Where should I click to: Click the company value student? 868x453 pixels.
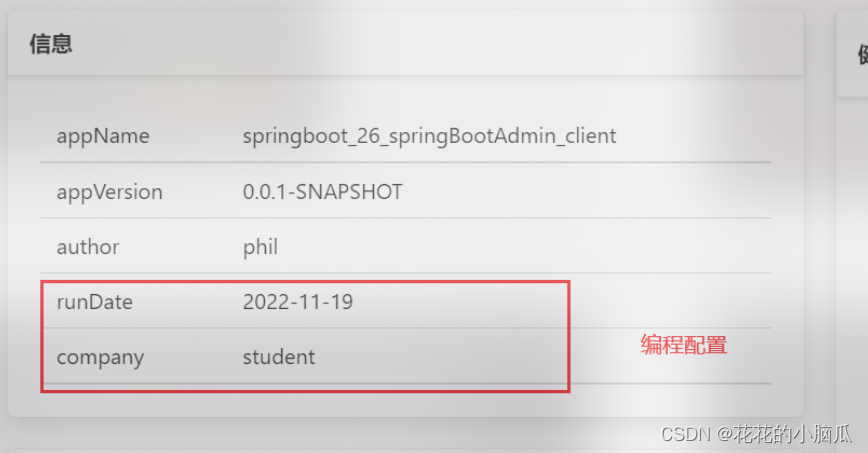click(x=278, y=357)
